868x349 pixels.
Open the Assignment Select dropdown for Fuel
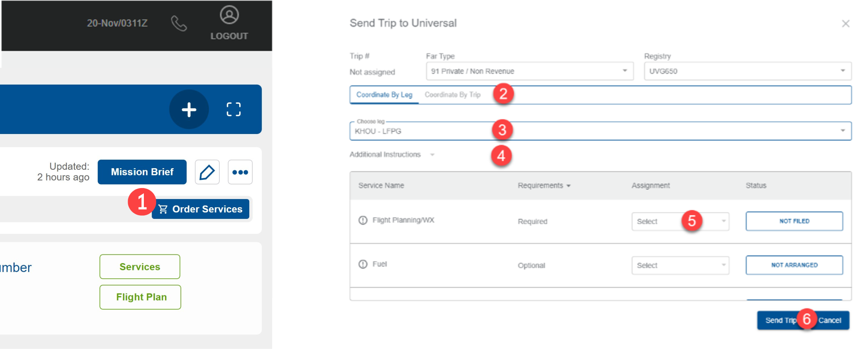(x=680, y=265)
